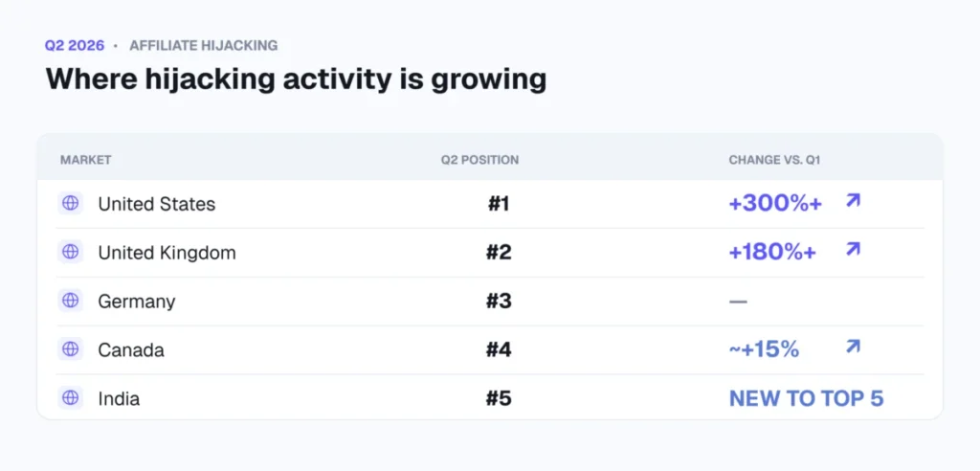Image resolution: width=980 pixels, height=471 pixels.
Task: Click the up arrow next to +180%+
Action: point(853,250)
